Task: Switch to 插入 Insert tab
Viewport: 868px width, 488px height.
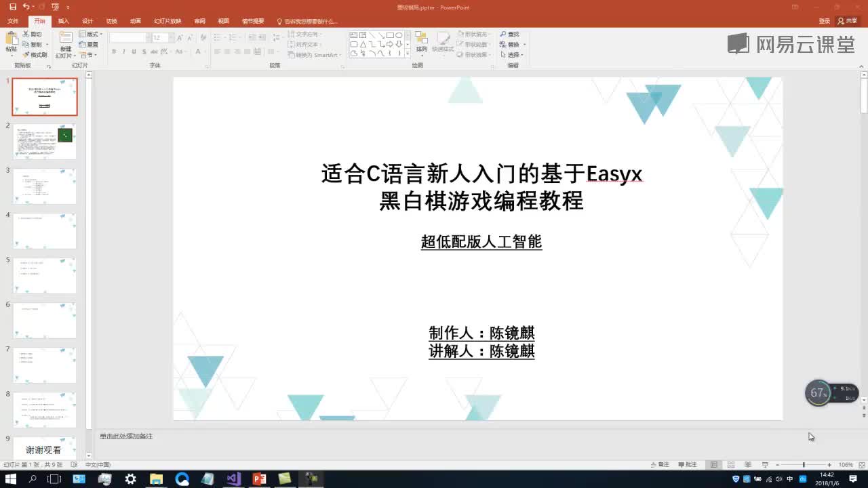Action: click(x=63, y=21)
